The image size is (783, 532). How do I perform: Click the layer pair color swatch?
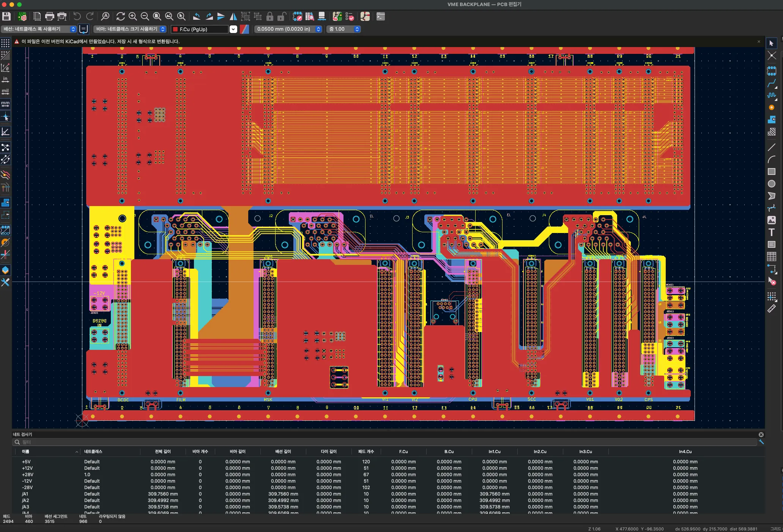[x=244, y=29]
